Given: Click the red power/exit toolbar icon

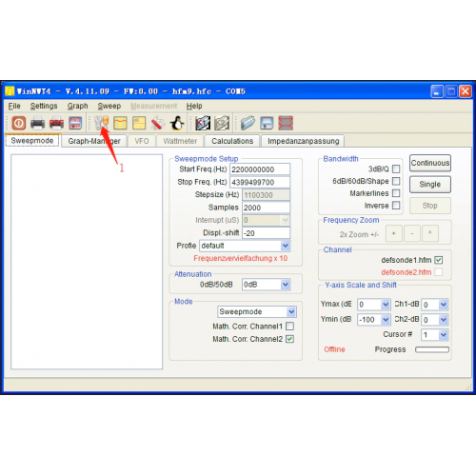Looking at the screenshot, I should pyautogui.click(x=18, y=123).
